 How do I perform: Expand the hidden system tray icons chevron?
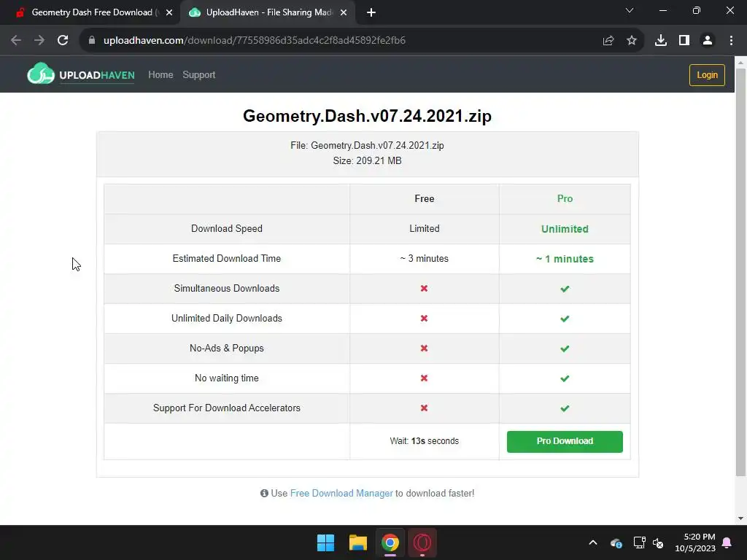click(592, 542)
